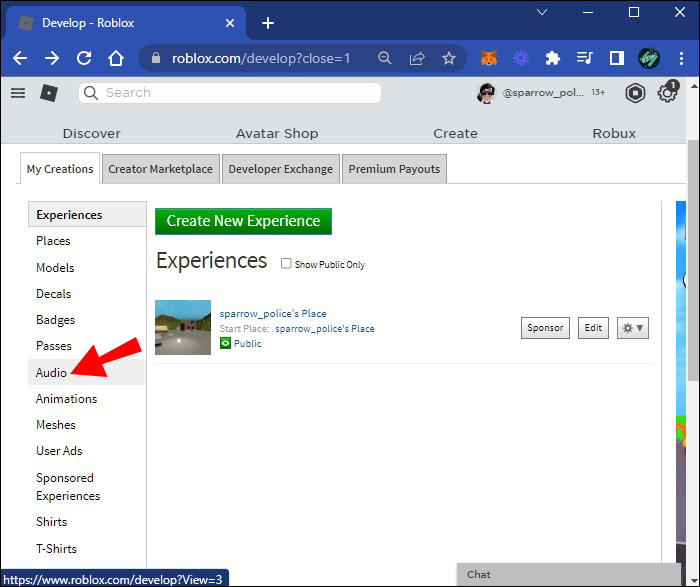The image size is (700, 587).
Task: Expand the tab search chevron in title bar
Action: 542,13
